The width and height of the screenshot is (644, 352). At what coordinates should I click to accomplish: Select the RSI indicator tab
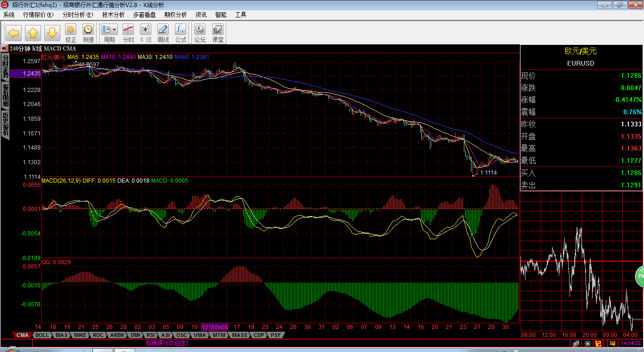click(x=150, y=335)
